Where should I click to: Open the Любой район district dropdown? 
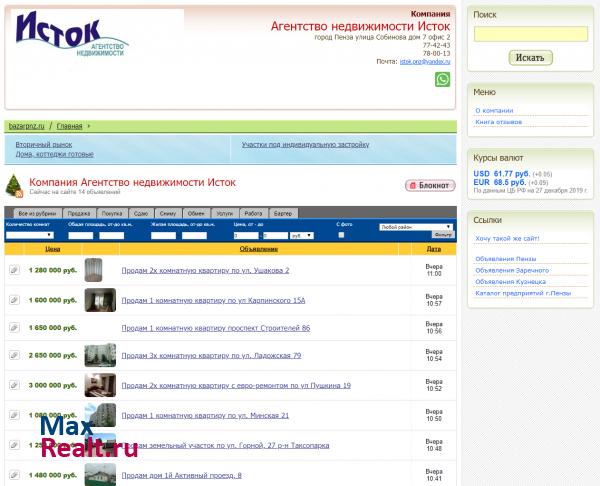click(x=416, y=227)
